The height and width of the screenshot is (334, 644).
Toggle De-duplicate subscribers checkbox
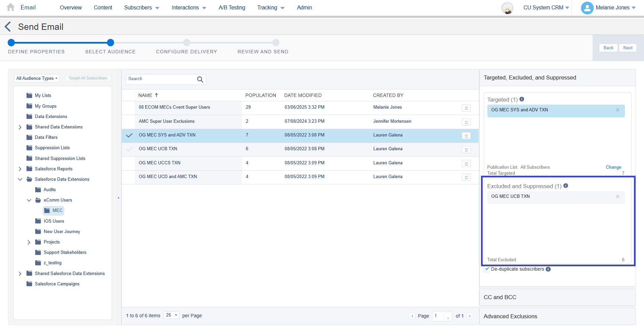pos(487,269)
